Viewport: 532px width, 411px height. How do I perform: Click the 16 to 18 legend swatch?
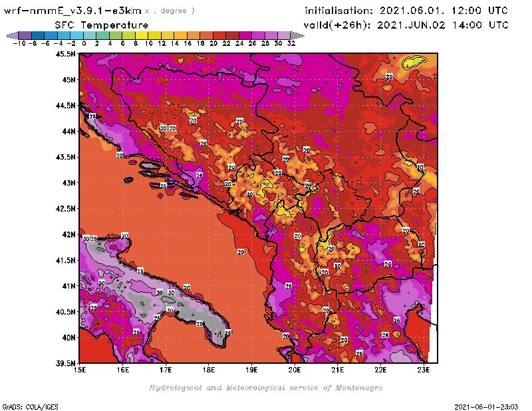(194, 35)
